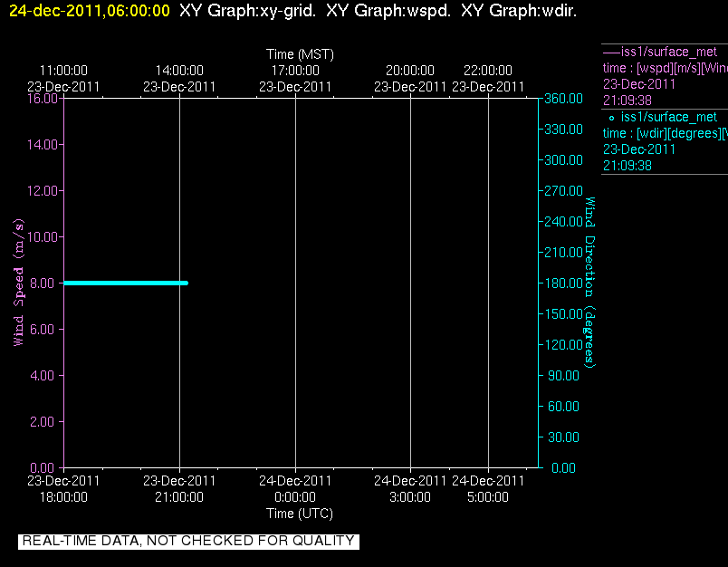728x567 pixels.
Task: Click the 22:00:00 MST tick label
Action: [x=488, y=71]
